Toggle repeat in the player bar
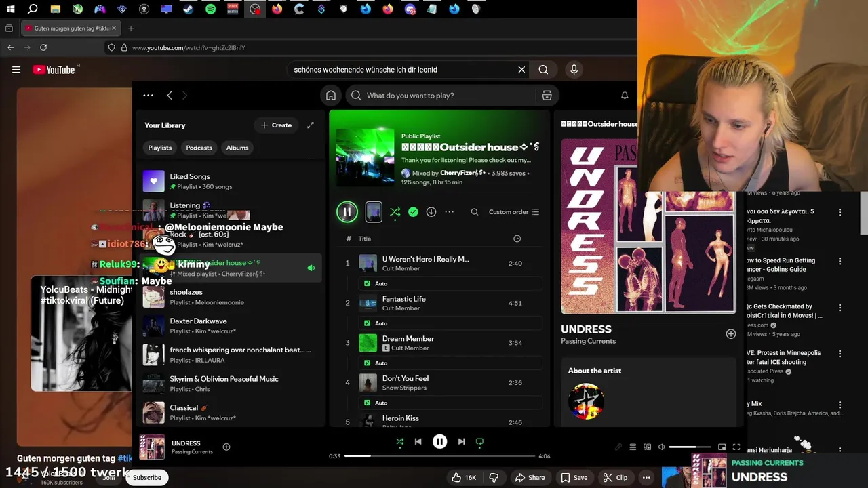Image resolution: width=868 pixels, height=488 pixels. point(479,442)
